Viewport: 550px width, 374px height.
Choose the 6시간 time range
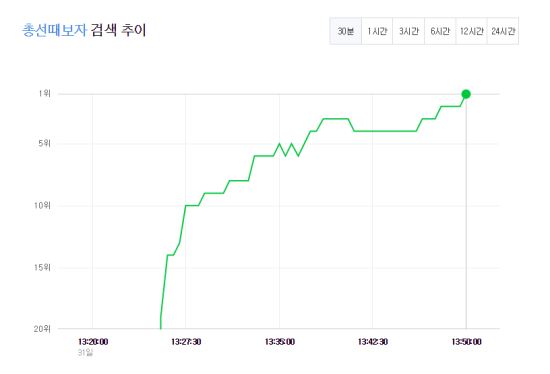tap(440, 31)
